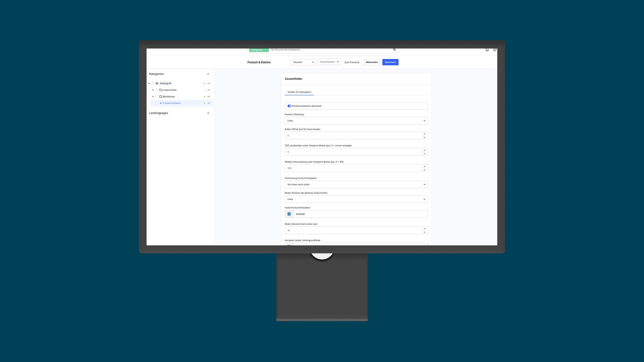Screen dimensions: 644x362
Task: Expand the Bekleidung tree node
Action: pos(153,97)
